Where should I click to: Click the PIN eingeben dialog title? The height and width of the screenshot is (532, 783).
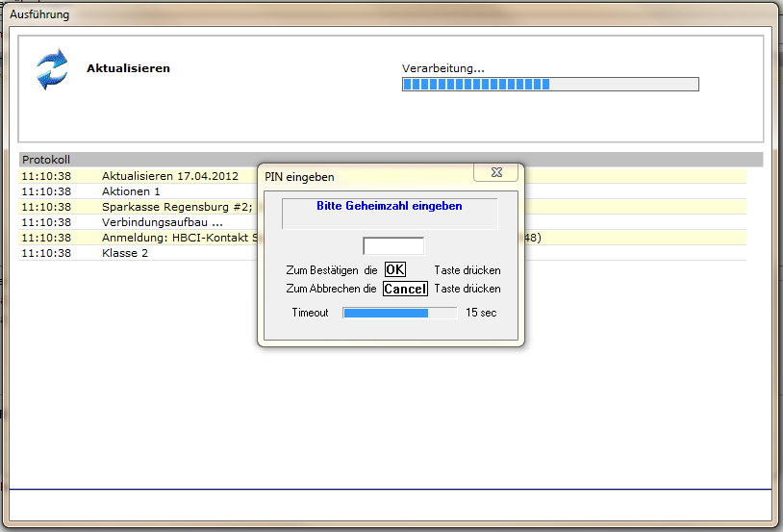(299, 177)
